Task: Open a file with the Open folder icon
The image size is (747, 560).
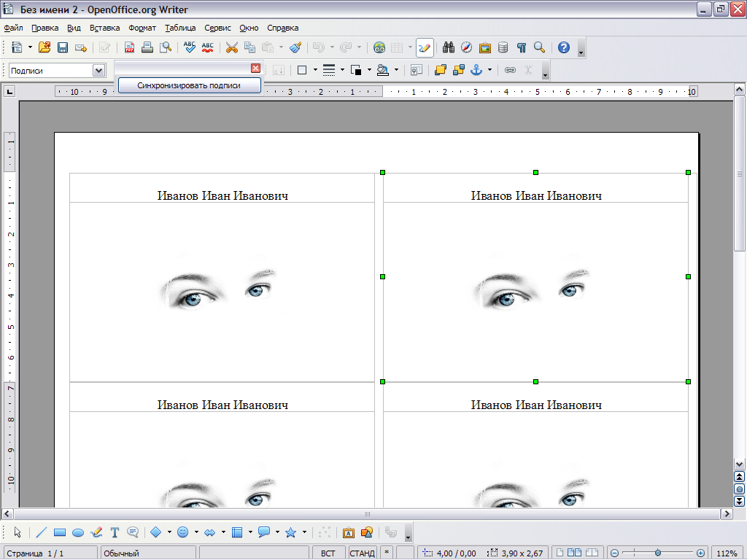Action: [x=44, y=47]
